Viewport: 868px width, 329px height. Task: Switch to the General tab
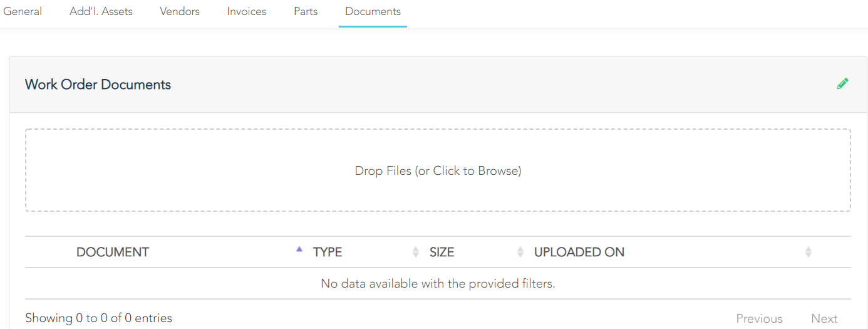pyautogui.click(x=23, y=11)
